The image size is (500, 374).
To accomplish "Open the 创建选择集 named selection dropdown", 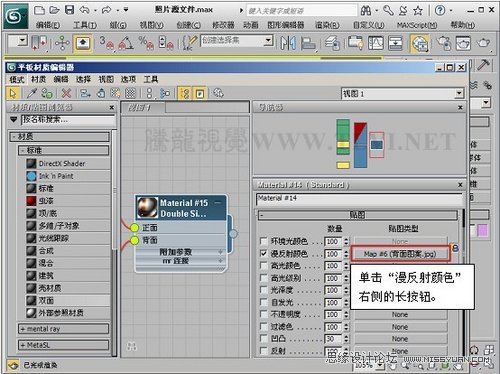I will click(268, 41).
